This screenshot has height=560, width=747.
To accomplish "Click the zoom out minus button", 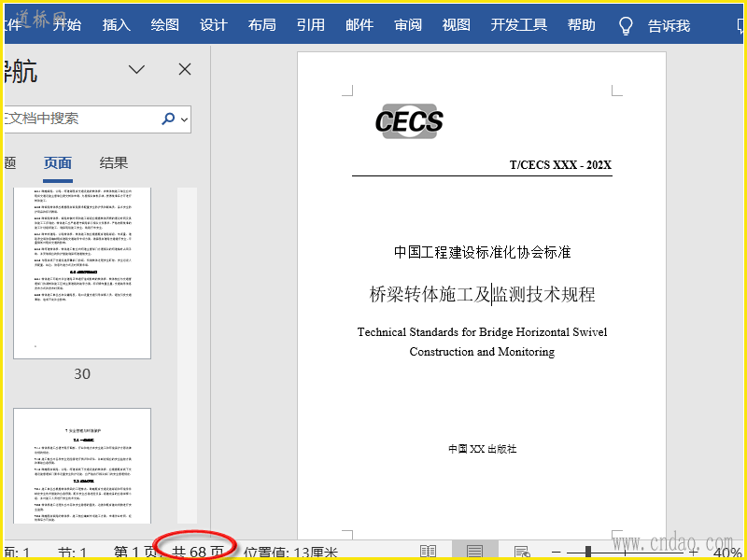I will 556,553.
